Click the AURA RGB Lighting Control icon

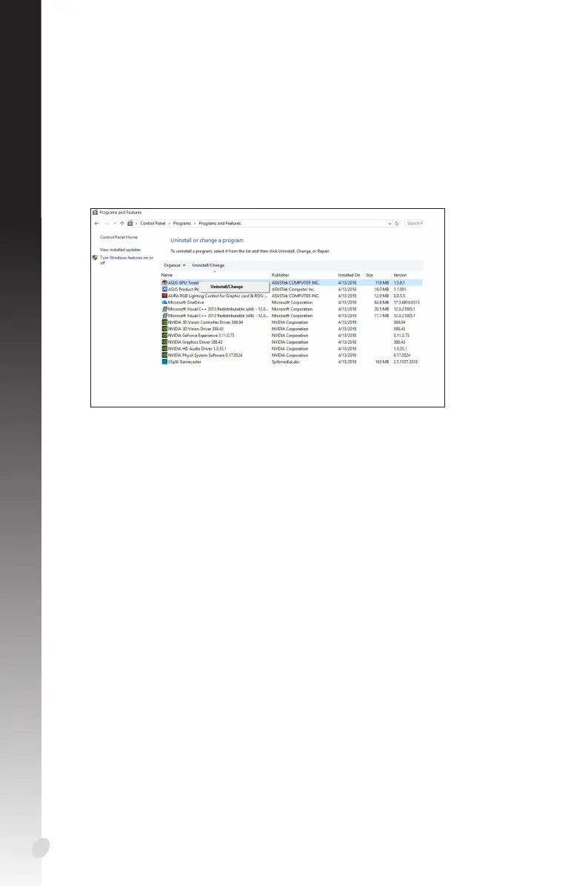click(164, 296)
